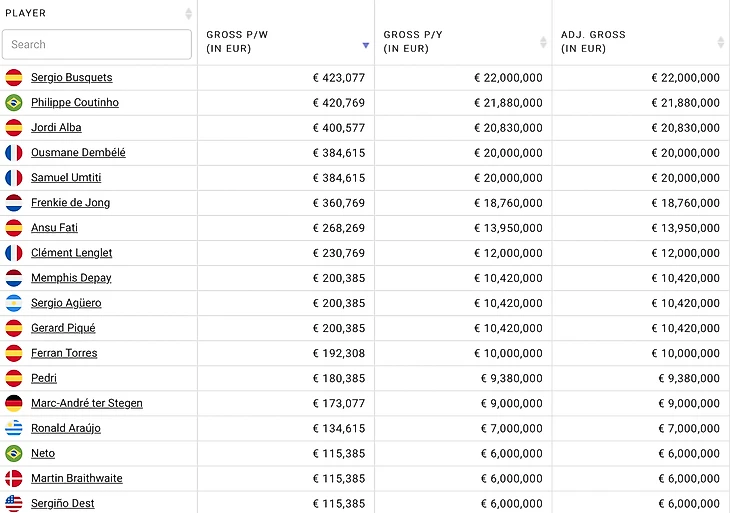Click the Germany flag beside Marc-André ter Stegen
The height and width of the screenshot is (513, 730).
[14, 403]
